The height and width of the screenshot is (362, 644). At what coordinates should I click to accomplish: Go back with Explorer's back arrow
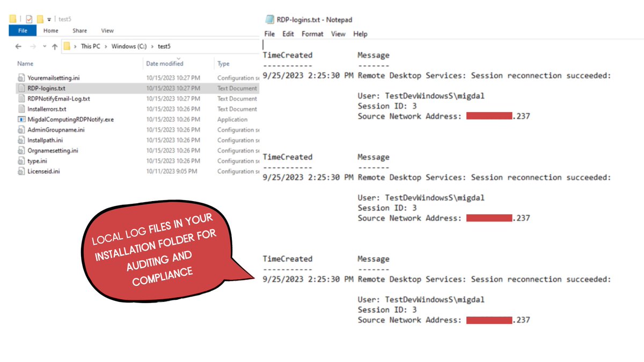coord(18,47)
